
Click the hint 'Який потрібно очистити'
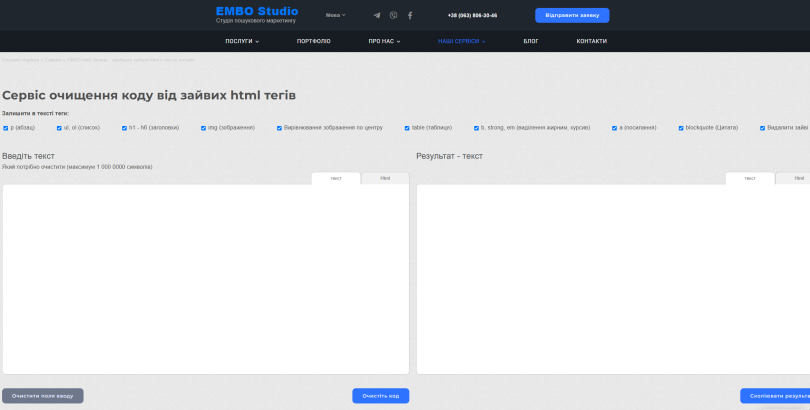click(33, 167)
